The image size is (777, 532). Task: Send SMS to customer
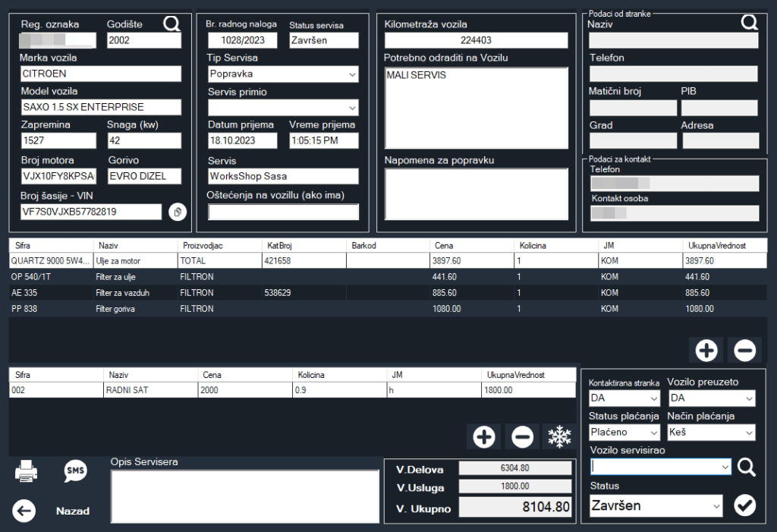pyautogui.click(x=75, y=471)
